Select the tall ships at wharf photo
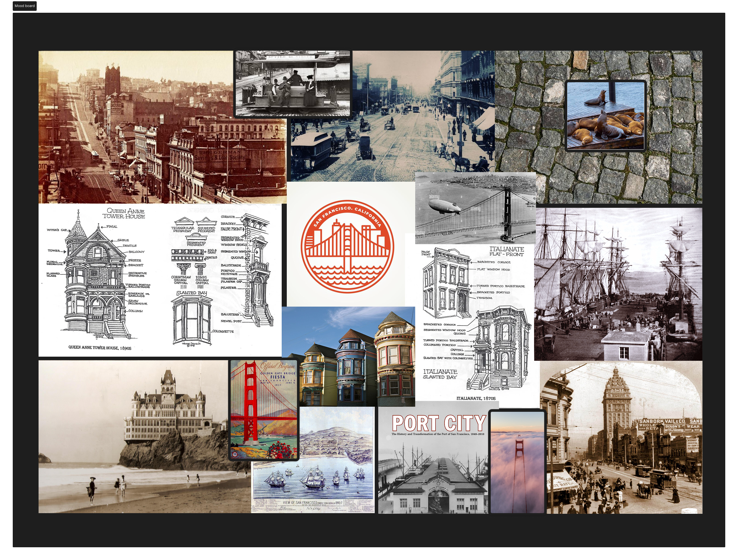 click(x=618, y=284)
